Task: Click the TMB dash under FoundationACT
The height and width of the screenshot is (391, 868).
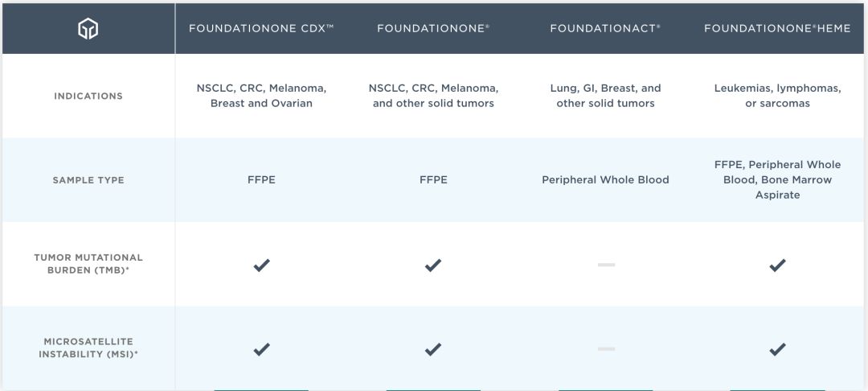Action: [x=606, y=265]
